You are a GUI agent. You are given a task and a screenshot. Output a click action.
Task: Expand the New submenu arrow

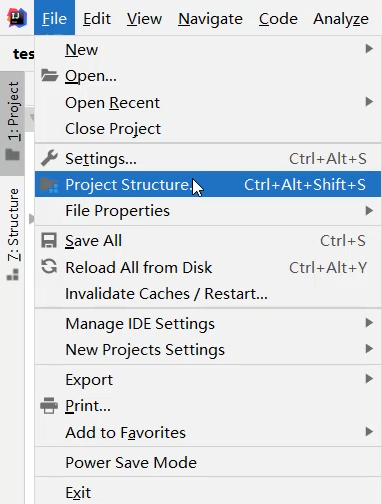(369, 49)
